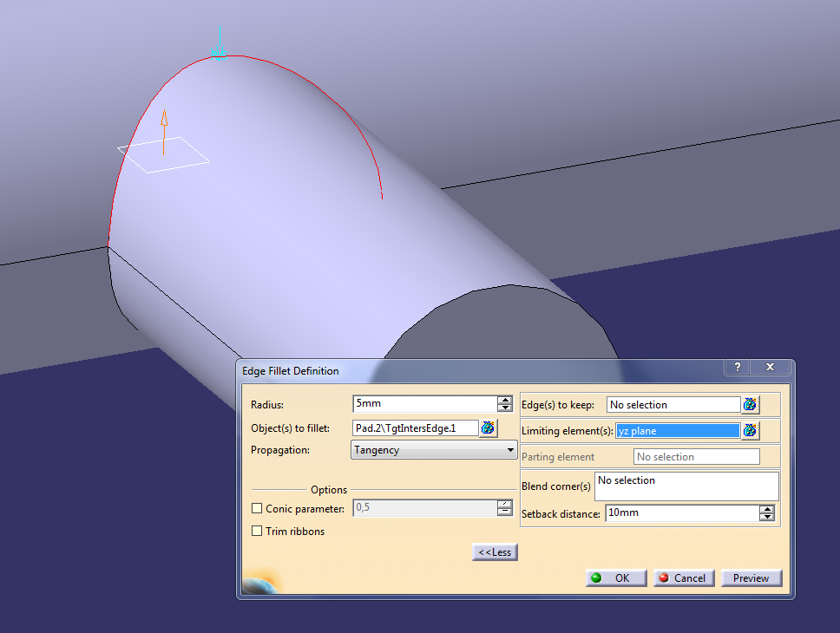Close the Edge Fillet Definition dialog
840x633 pixels.
[770, 367]
